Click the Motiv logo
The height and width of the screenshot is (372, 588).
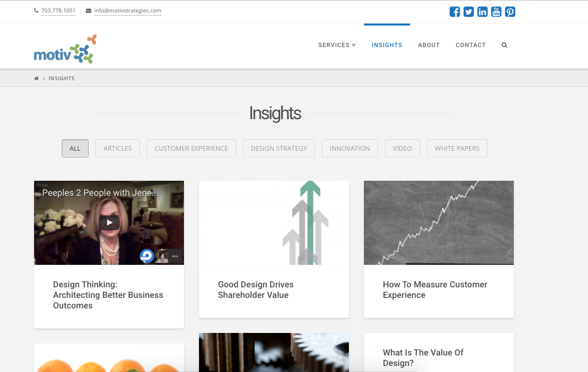point(65,49)
